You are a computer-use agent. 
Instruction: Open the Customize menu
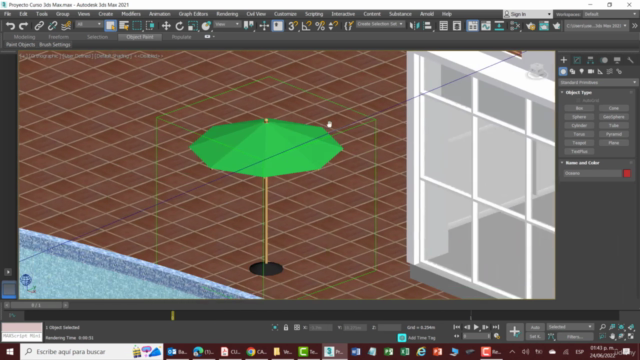(x=285, y=14)
